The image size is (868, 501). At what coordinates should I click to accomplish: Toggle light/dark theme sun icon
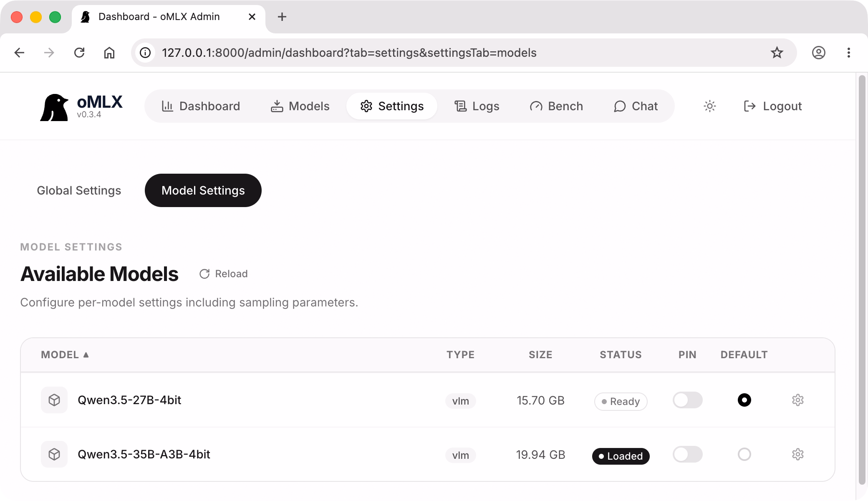[x=709, y=106]
